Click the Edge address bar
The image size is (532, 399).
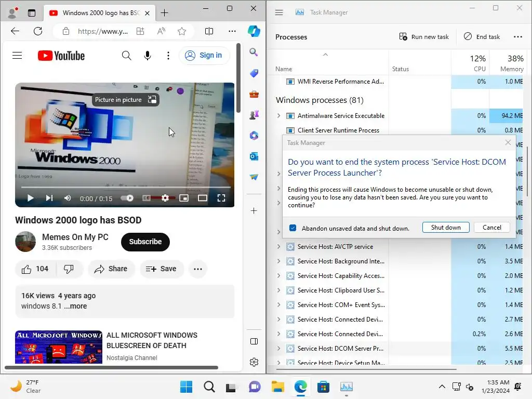tap(102, 31)
